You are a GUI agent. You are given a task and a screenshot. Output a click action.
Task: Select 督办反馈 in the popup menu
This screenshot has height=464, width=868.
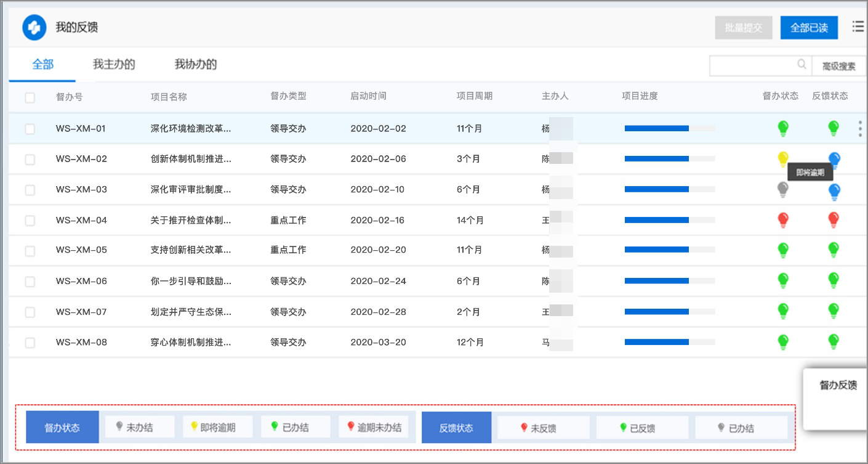tap(838, 385)
